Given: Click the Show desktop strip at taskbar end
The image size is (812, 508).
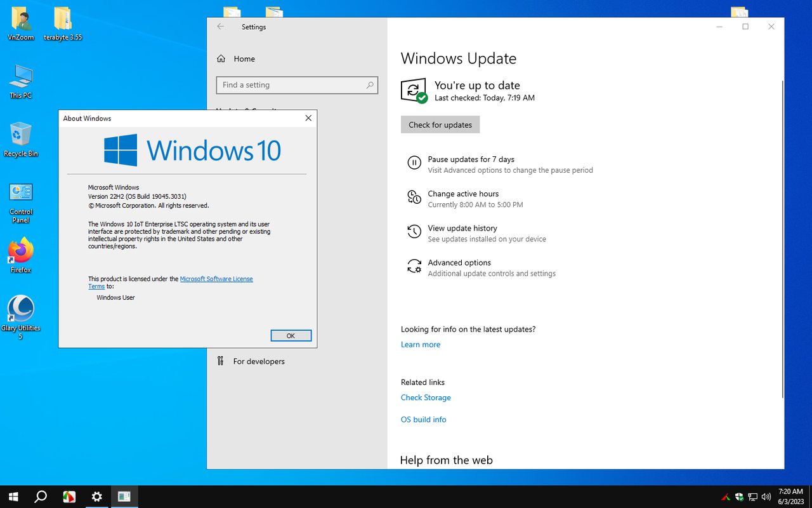Looking at the screenshot, I should (x=810, y=497).
